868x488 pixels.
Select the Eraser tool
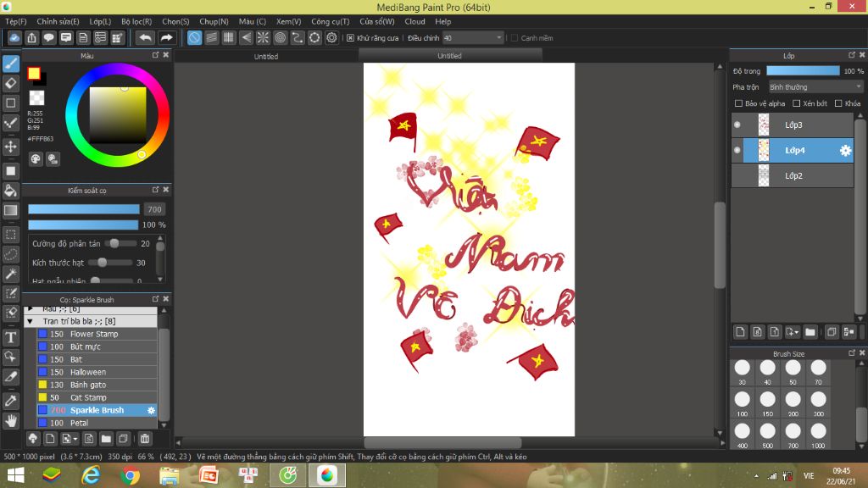(x=10, y=84)
